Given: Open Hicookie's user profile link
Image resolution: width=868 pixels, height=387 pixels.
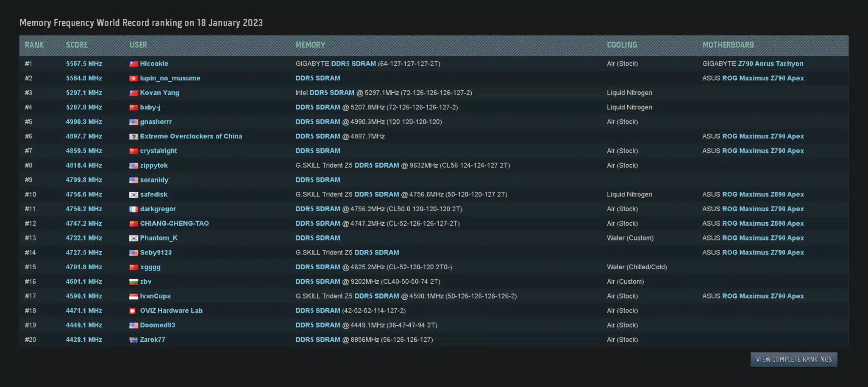Looking at the screenshot, I should click(x=154, y=64).
